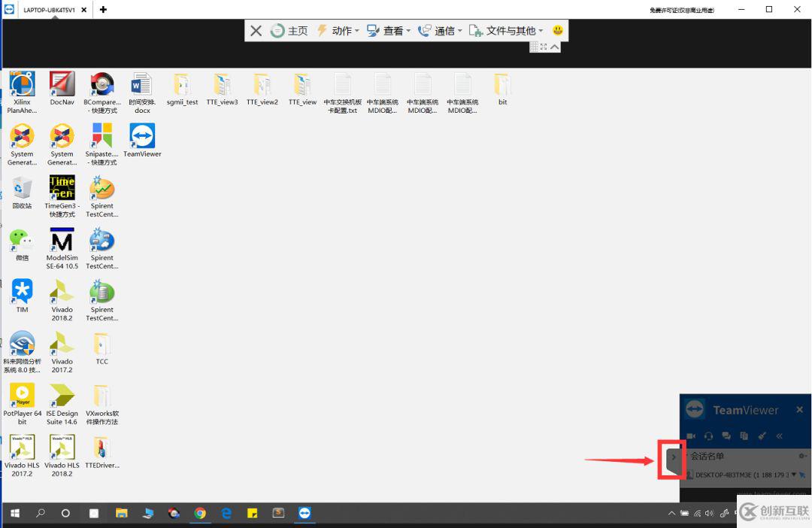812x528 pixels.
Task: Select the Vivado 2017.2 shortcut
Action: (x=62, y=351)
